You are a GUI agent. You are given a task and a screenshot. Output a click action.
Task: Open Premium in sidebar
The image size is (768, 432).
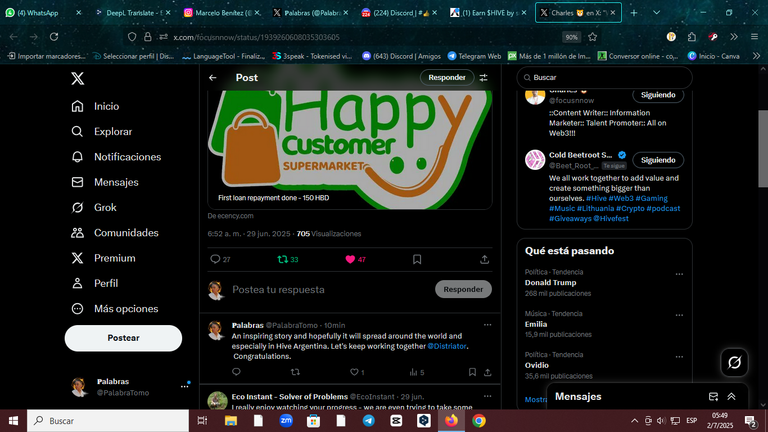tap(103, 258)
